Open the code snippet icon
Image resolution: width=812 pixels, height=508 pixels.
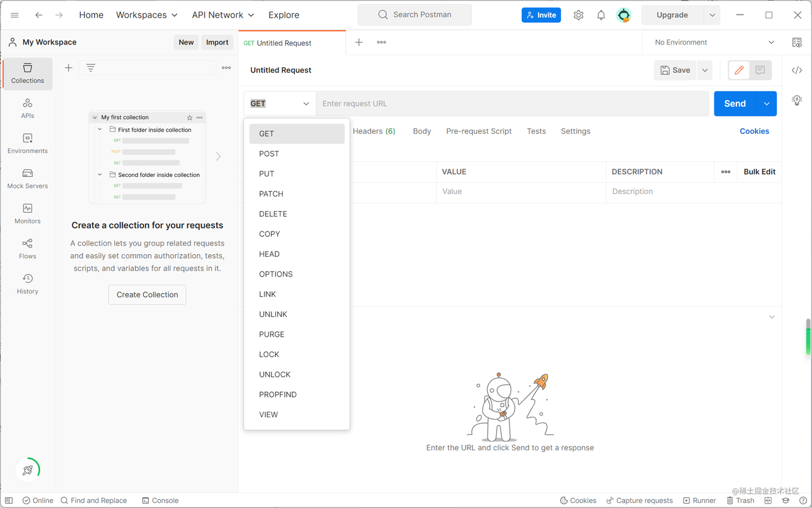(797, 70)
